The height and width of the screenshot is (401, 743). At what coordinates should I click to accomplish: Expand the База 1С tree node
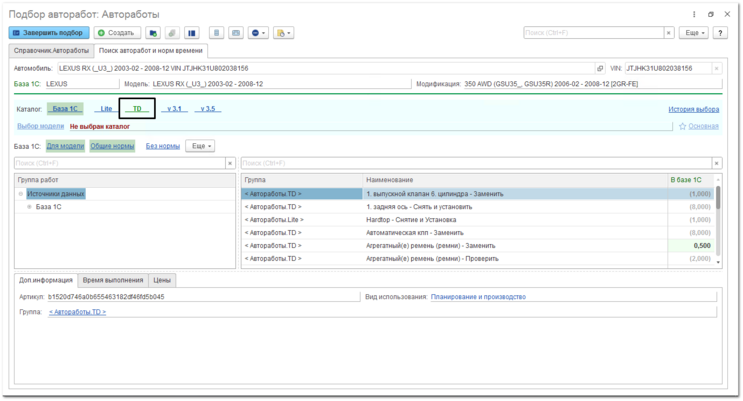point(29,207)
